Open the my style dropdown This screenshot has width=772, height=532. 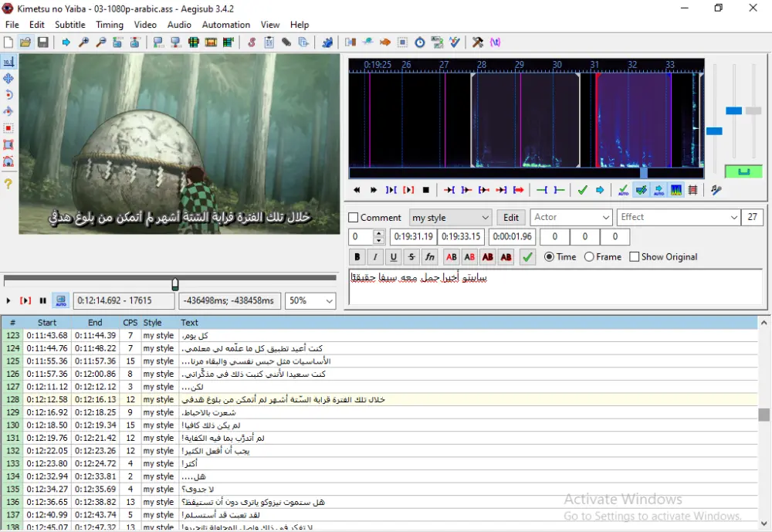pyautogui.click(x=451, y=217)
